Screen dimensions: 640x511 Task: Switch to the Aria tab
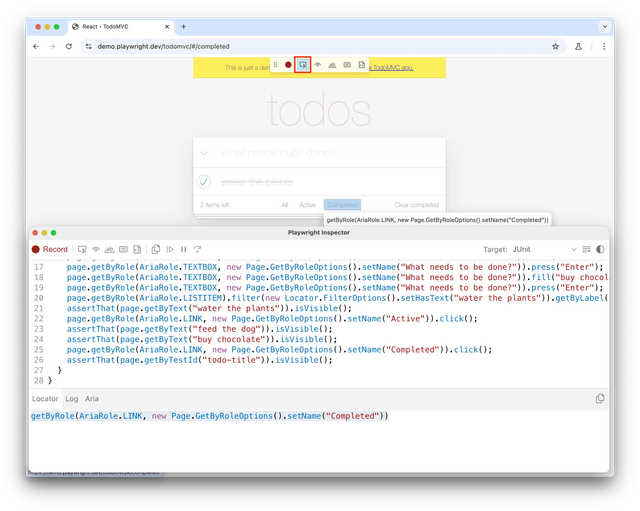[x=92, y=398]
